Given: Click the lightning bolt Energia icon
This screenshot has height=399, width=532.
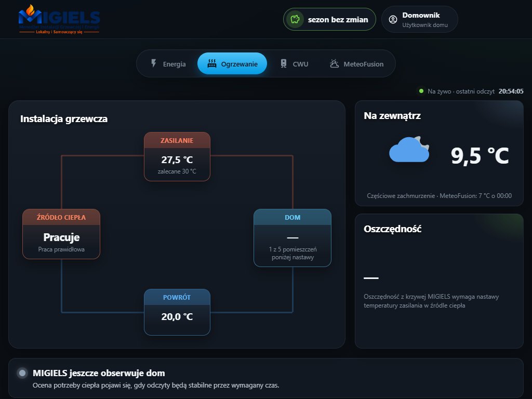Looking at the screenshot, I should [x=154, y=63].
